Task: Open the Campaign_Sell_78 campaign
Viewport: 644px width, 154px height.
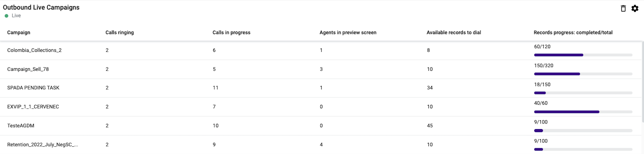Action: click(28, 69)
